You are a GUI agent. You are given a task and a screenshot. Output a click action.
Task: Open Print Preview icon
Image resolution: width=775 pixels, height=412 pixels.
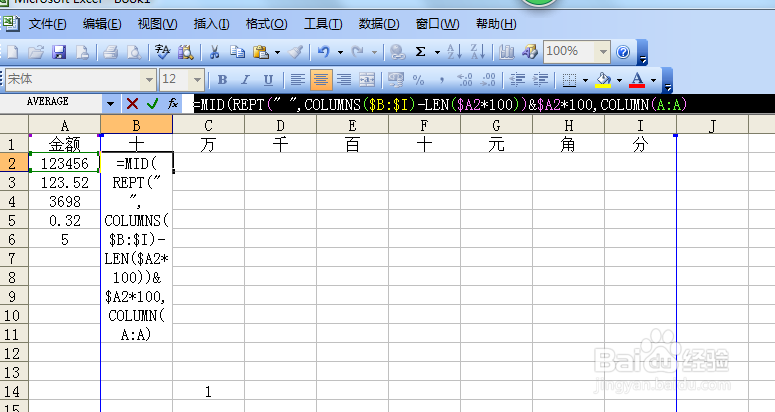[134, 52]
